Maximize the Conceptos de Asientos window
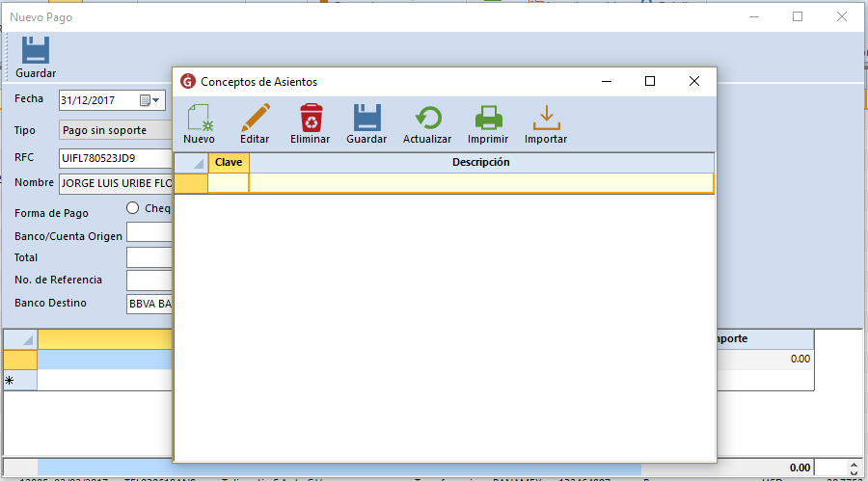868x481 pixels. pyautogui.click(x=650, y=82)
